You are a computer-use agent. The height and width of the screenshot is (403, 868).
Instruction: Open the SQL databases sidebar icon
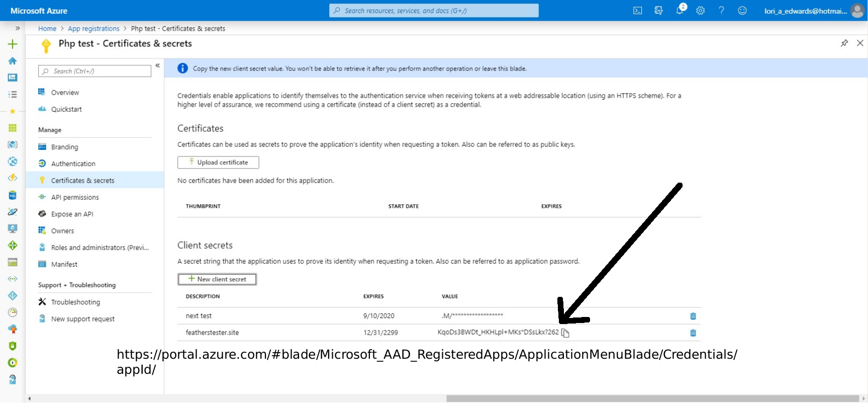click(x=13, y=195)
